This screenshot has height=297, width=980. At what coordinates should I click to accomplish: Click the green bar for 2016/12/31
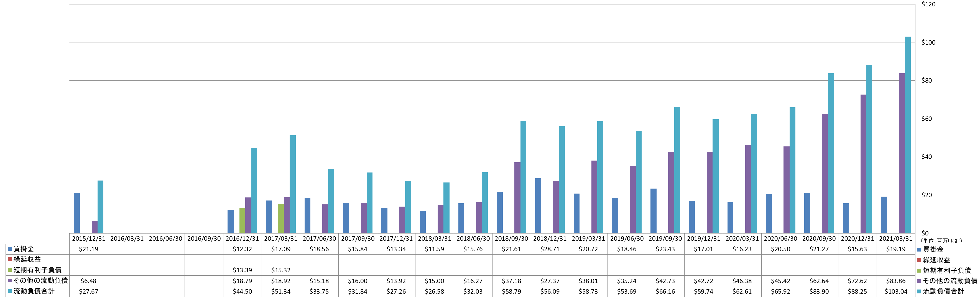pos(242,220)
